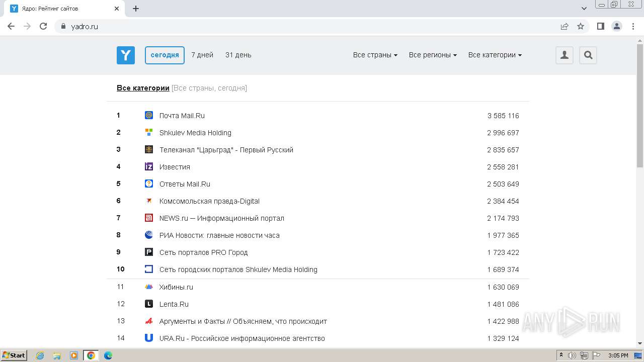Viewport: 644px width, 362px height.
Task: Open Сеть городских порталов Shkulev Media Holding
Action: pyautogui.click(x=238, y=269)
